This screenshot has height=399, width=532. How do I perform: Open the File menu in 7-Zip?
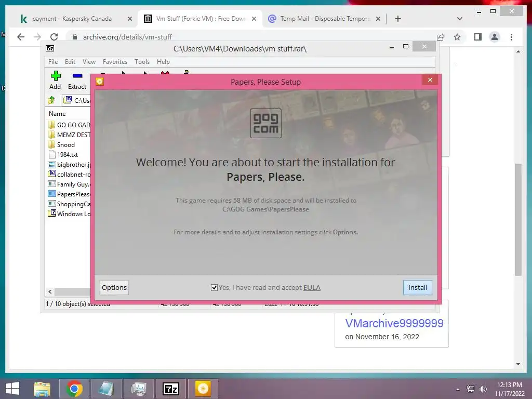53,62
